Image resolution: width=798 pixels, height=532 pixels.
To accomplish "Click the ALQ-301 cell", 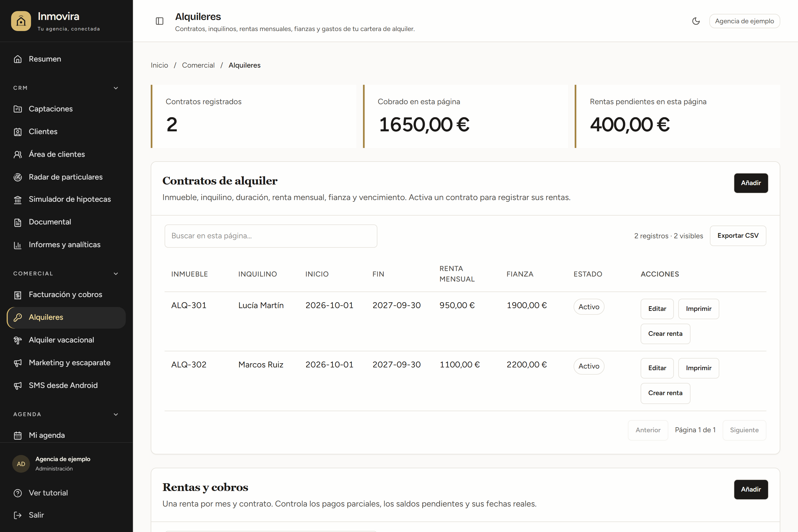I will (189, 305).
